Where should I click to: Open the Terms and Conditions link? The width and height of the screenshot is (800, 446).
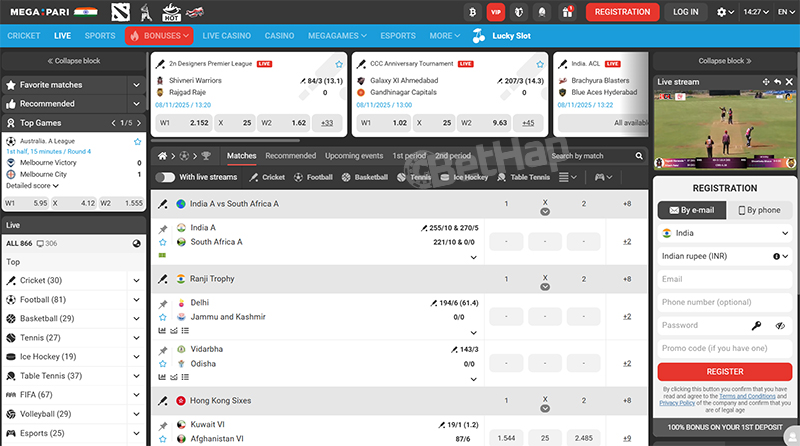click(x=747, y=396)
